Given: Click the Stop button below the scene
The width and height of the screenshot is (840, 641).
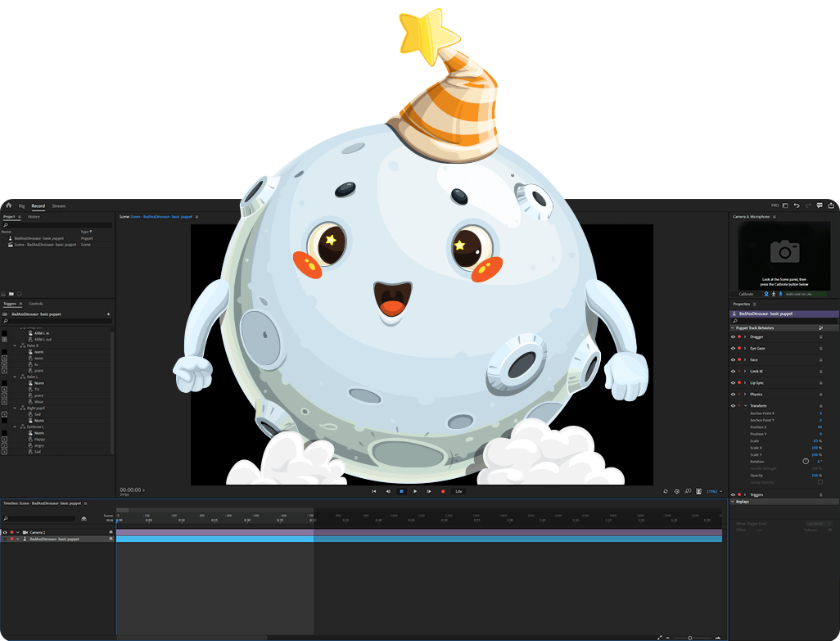Looking at the screenshot, I should point(401,491).
